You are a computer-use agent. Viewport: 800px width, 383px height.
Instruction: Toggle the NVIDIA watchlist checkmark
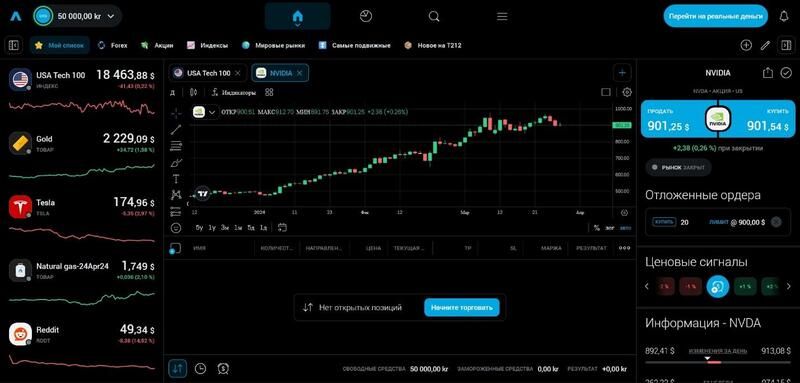pyautogui.click(x=786, y=73)
